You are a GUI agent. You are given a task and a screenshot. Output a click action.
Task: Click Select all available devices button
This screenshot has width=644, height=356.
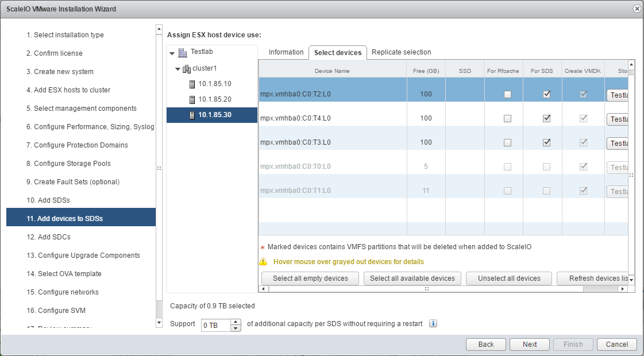tap(412, 278)
